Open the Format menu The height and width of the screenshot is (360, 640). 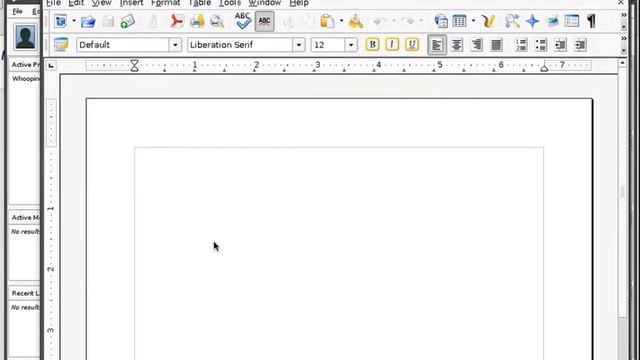(x=165, y=3)
